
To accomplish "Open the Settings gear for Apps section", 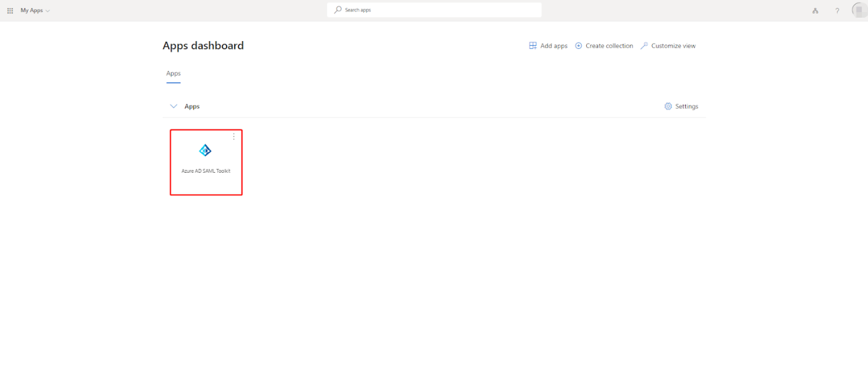I will (x=667, y=106).
